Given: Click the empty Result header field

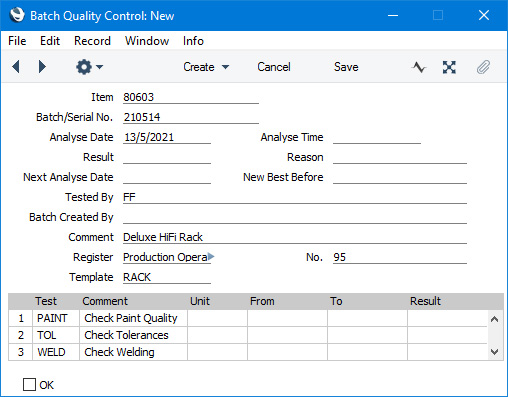Looking at the screenshot, I should 167,157.
